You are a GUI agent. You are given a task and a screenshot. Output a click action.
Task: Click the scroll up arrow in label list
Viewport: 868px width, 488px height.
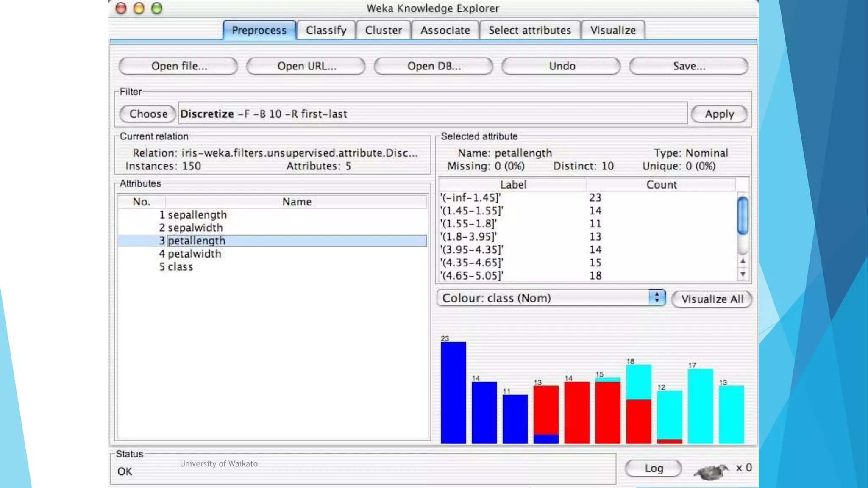tap(743, 261)
